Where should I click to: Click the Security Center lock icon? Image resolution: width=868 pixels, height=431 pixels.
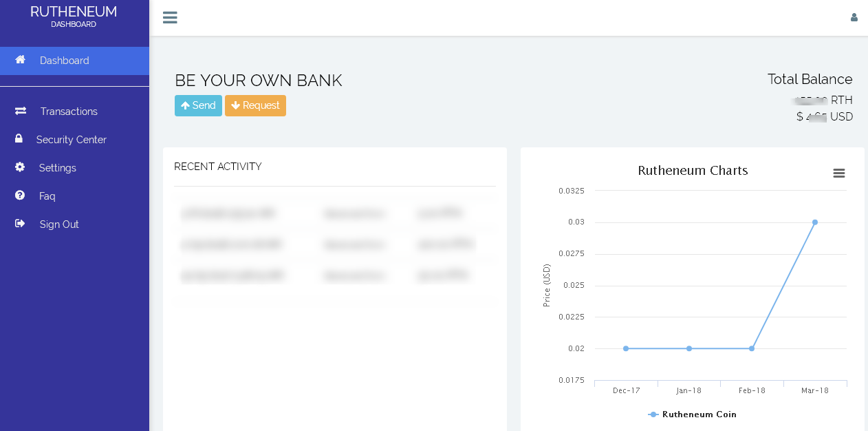19,139
